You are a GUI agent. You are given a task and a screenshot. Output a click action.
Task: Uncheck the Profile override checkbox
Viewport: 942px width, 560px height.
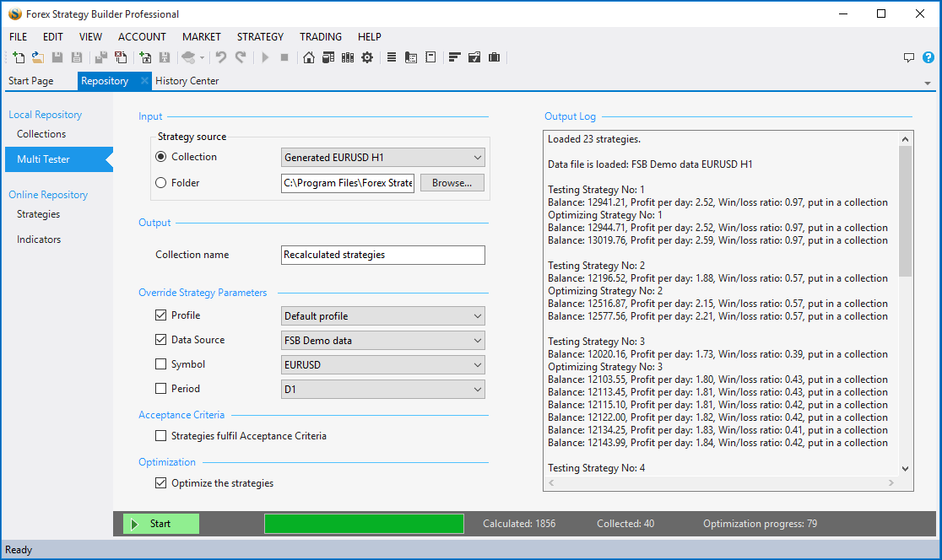point(160,315)
